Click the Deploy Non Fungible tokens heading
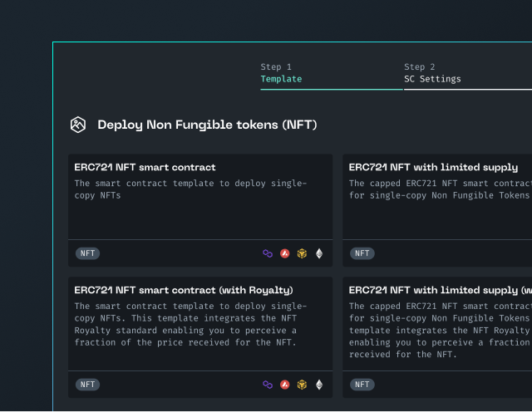The image size is (532, 412). click(207, 125)
